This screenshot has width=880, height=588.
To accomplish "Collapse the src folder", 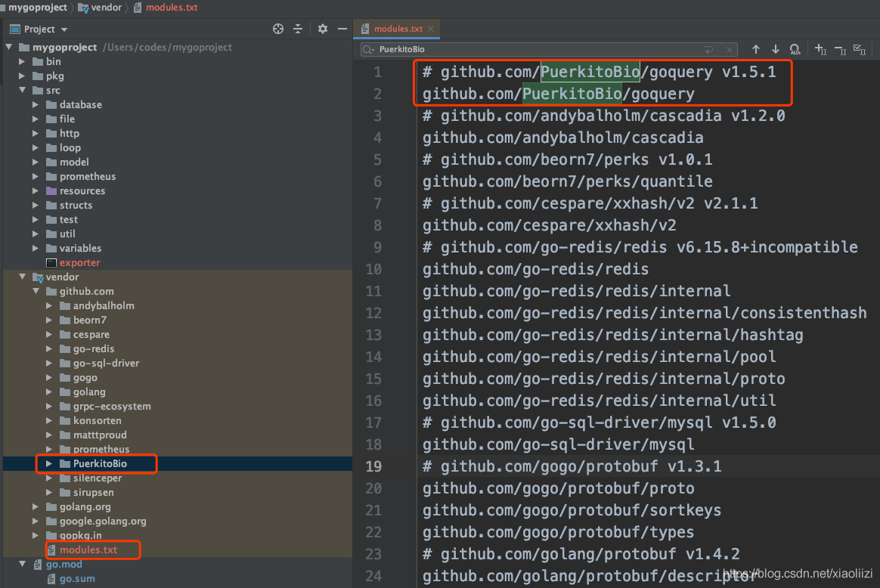I will tap(22, 90).
